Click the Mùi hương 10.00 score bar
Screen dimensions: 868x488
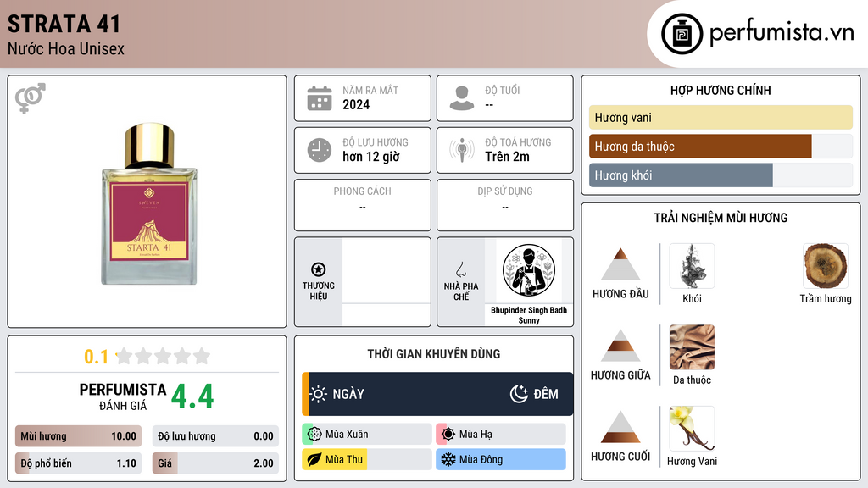(78, 436)
